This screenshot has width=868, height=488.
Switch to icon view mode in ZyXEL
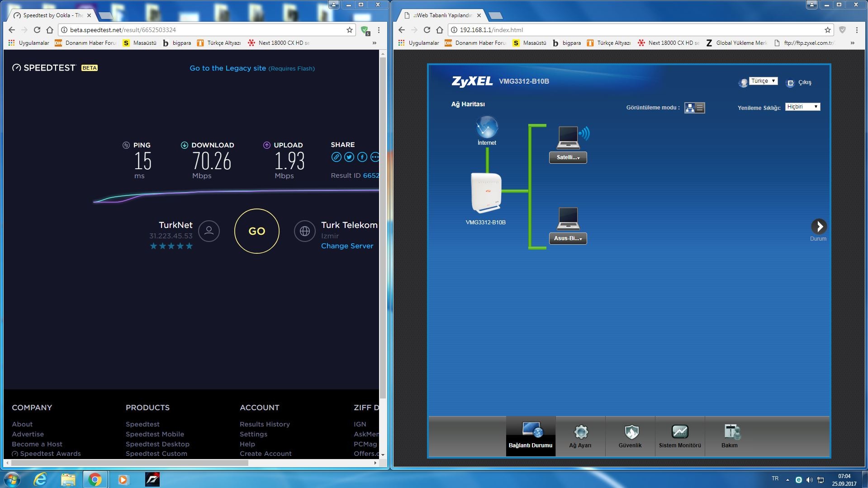point(690,108)
